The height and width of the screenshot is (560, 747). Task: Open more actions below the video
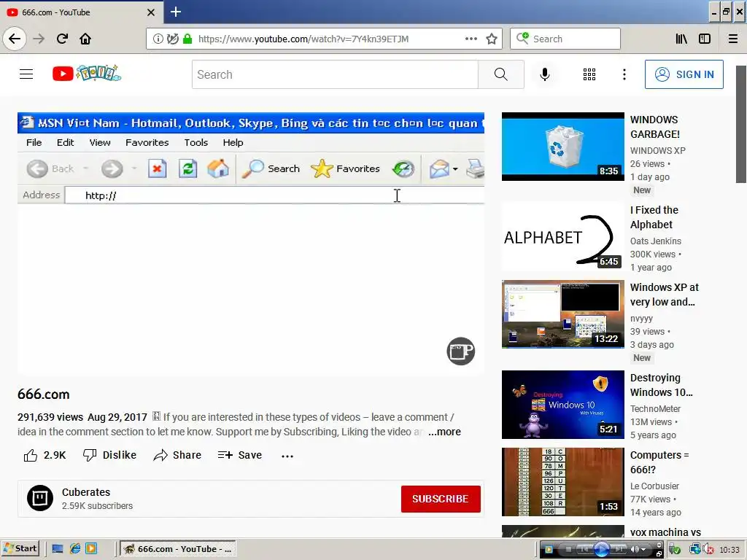287,456
